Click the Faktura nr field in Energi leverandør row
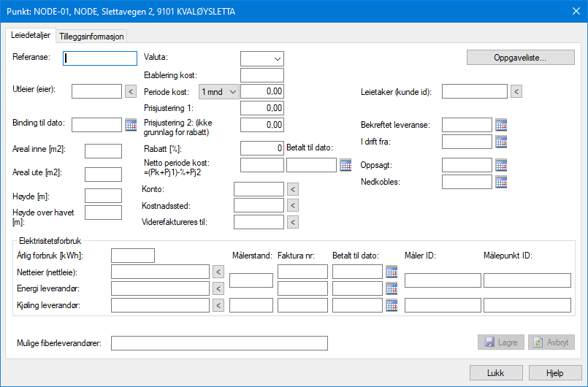The width and height of the screenshot is (588, 387). pyautogui.click(x=302, y=288)
